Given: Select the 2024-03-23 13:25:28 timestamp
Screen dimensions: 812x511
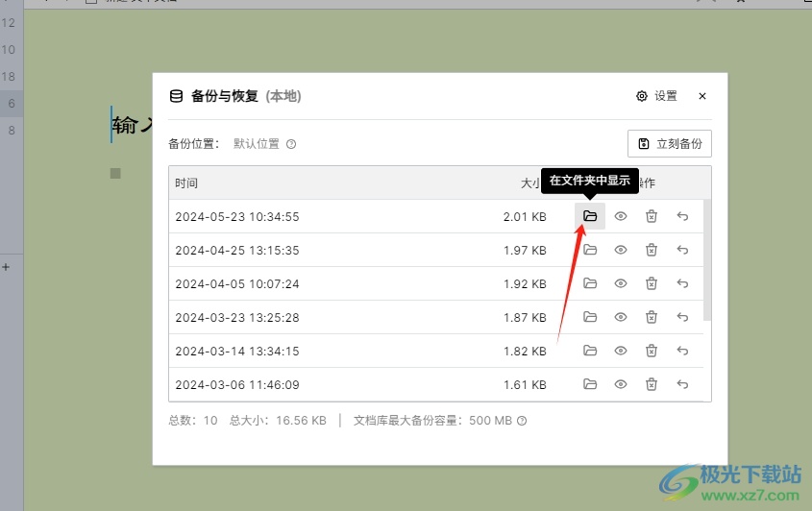Looking at the screenshot, I should coord(237,317).
